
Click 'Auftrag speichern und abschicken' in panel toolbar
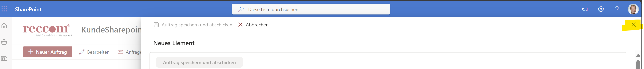193,25
